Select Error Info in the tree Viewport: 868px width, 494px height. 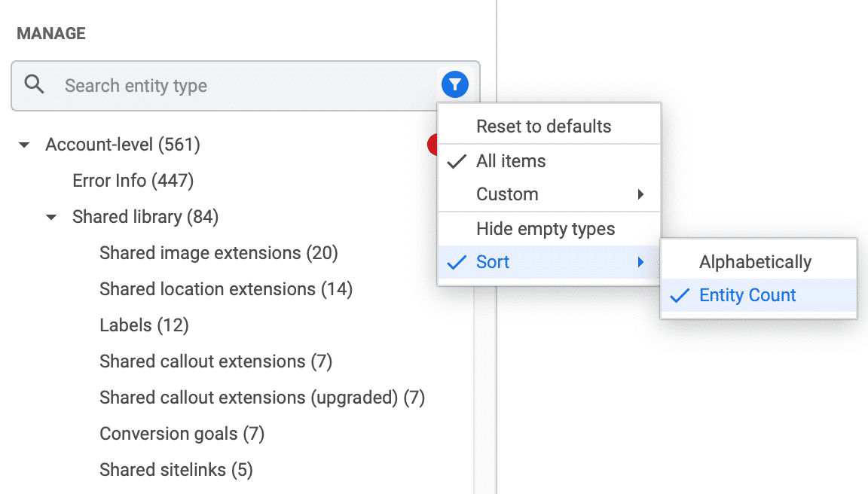tap(133, 181)
